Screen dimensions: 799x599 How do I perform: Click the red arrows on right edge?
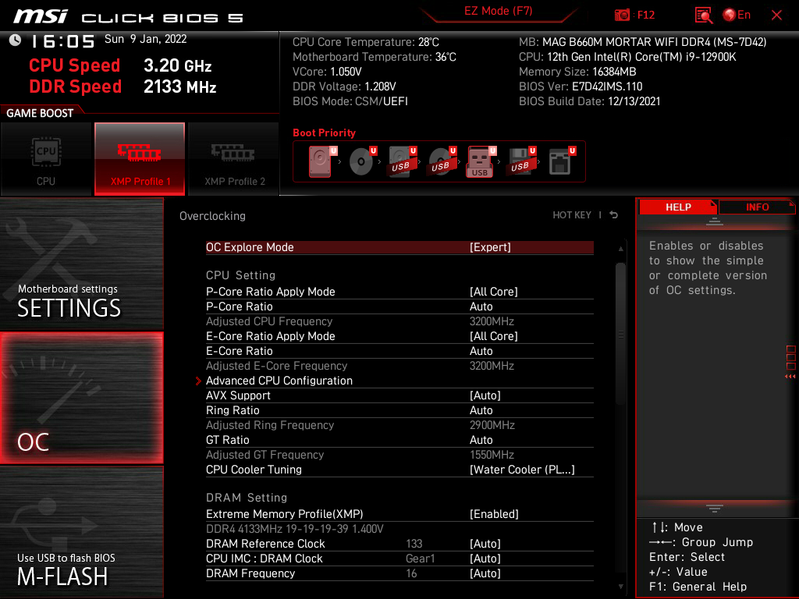(790, 376)
